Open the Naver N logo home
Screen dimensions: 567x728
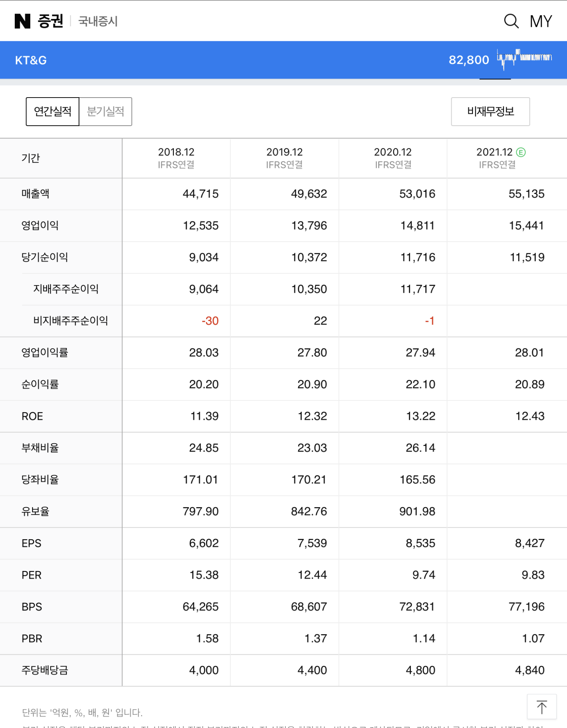22,21
